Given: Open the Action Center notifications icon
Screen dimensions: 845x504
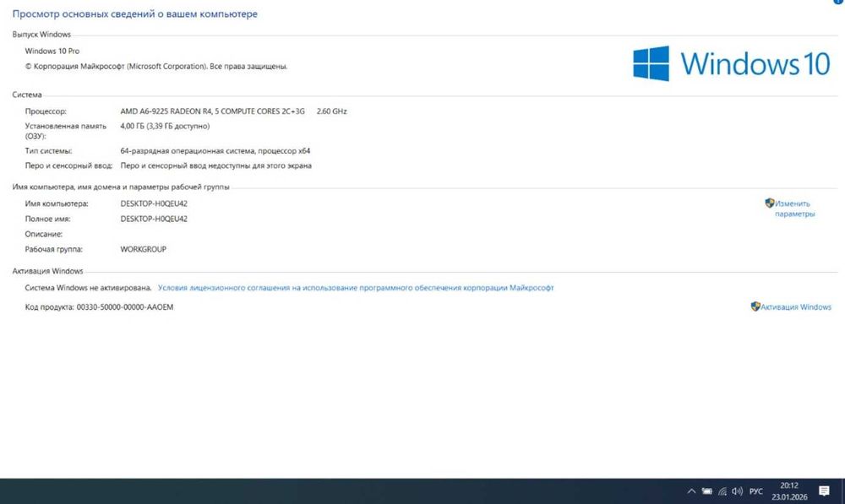Looking at the screenshot, I should [x=824, y=490].
